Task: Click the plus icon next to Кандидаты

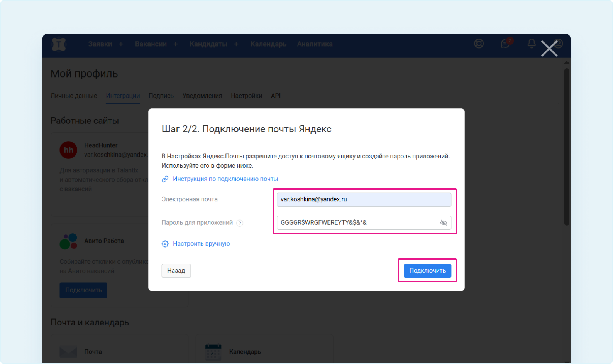Action: [x=236, y=44]
